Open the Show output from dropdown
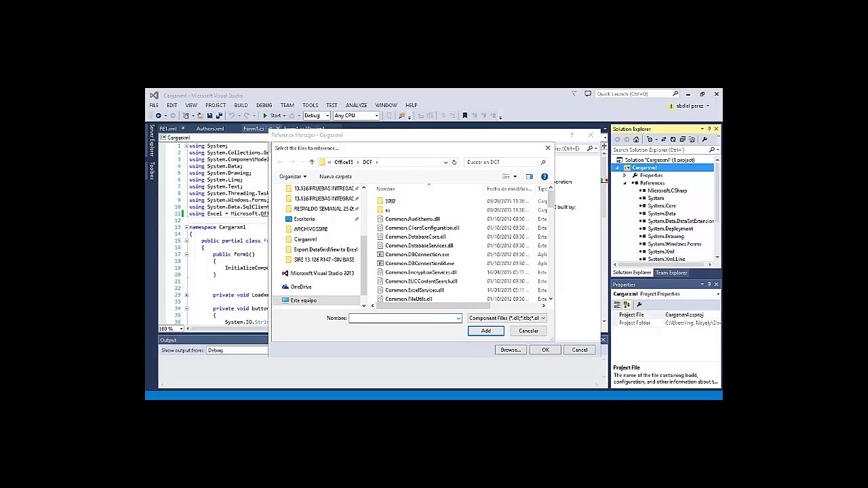 pyautogui.click(x=237, y=350)
